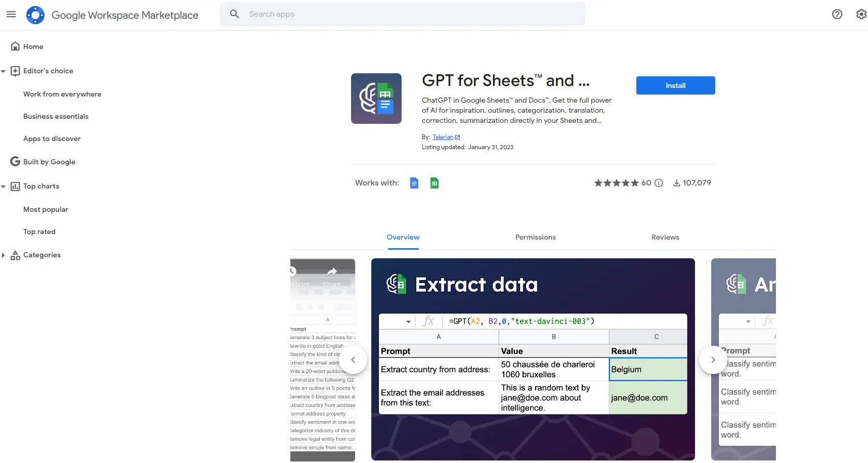Click the GPT for Sheets app icon
Image resolution: width=868 pixels, height=463 pixels.
coord(376,99)
